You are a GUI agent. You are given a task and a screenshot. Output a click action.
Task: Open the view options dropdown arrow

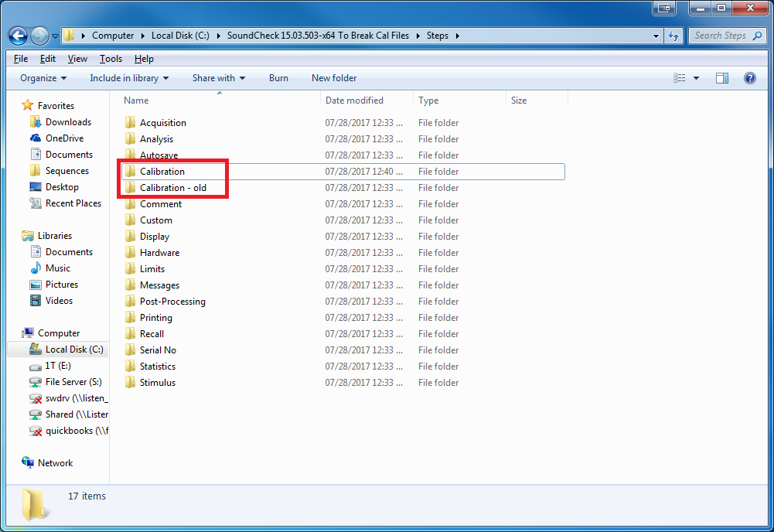point(696,78)
